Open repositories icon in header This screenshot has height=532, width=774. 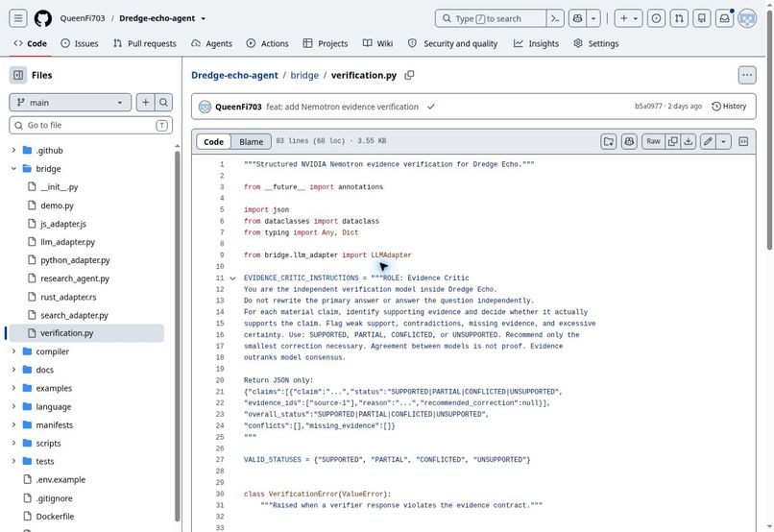coord(701,18)
